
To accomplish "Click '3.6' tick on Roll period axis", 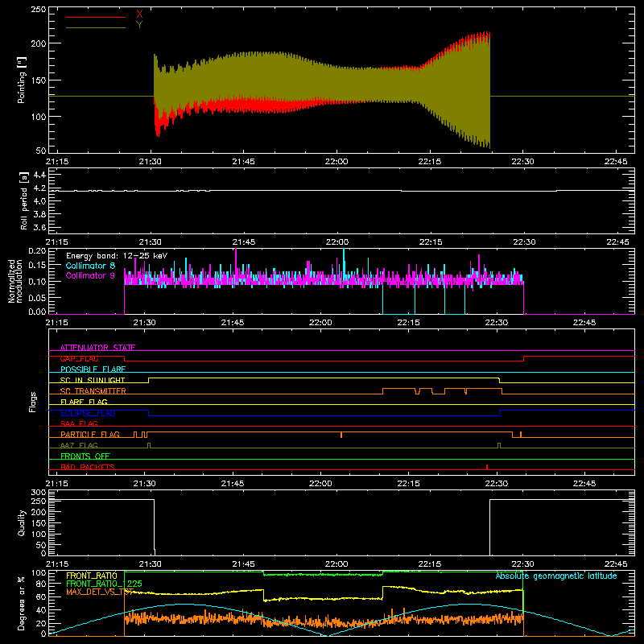I will pos(39,227).
